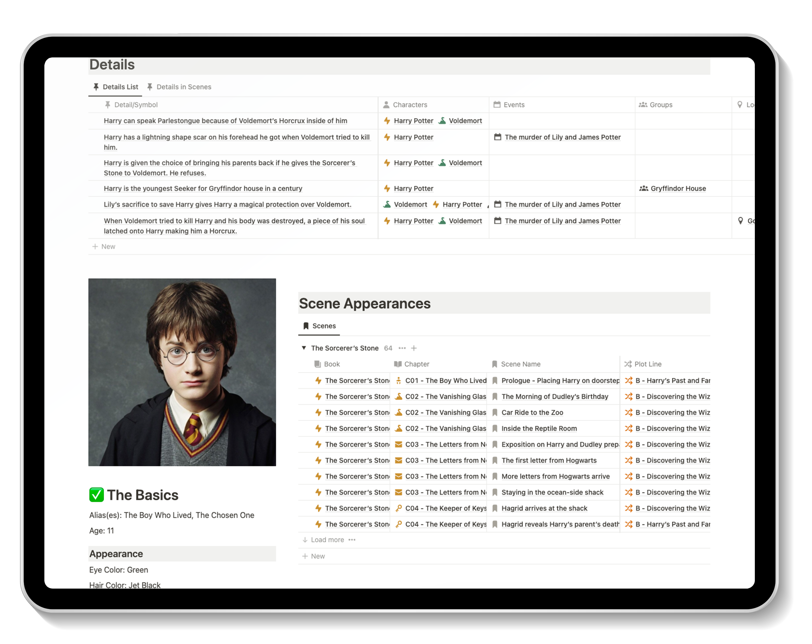Open the Book column header menu
Screen dimensions: 812x644
(x=327, y=364)
